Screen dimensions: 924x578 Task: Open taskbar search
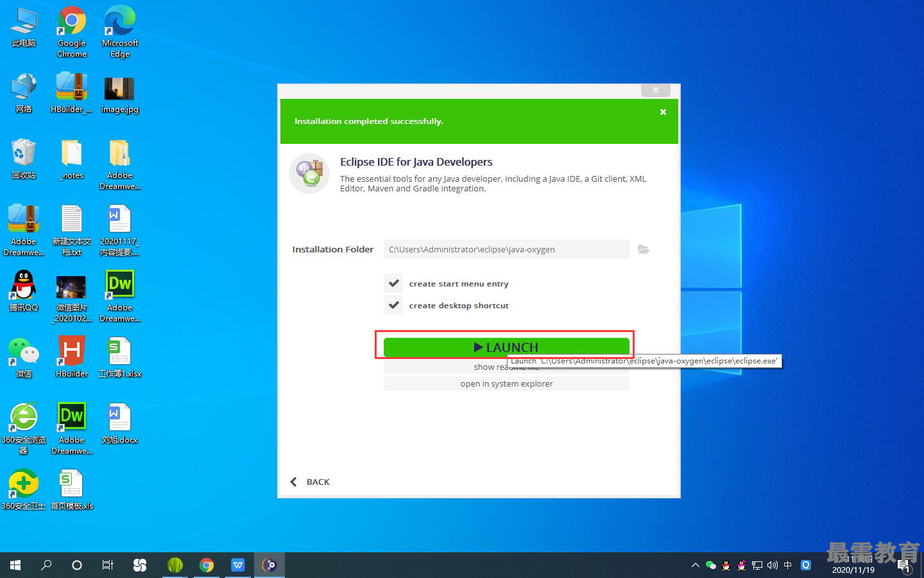pos(46,565)
